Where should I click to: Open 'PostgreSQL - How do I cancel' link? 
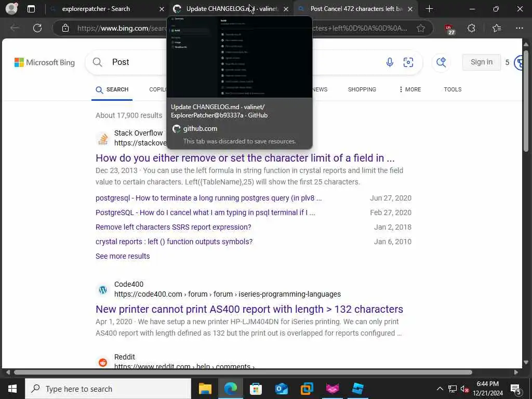[205, 212]
